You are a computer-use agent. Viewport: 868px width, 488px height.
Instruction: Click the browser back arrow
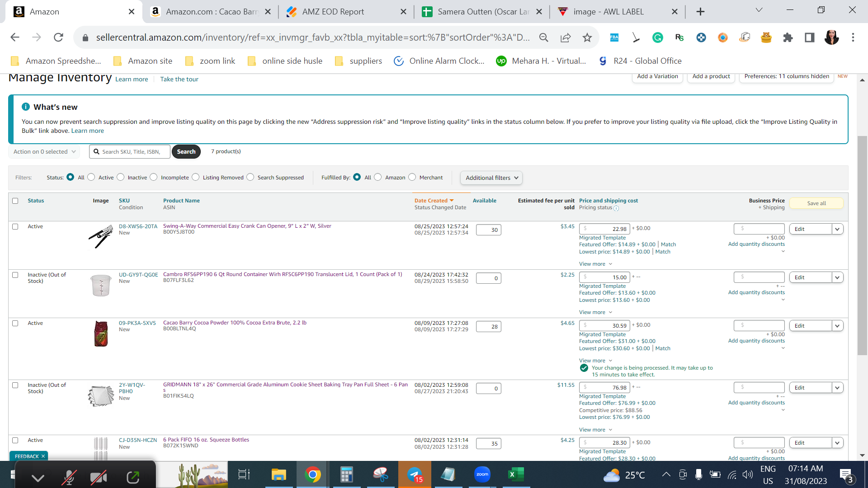pos(15,38)
